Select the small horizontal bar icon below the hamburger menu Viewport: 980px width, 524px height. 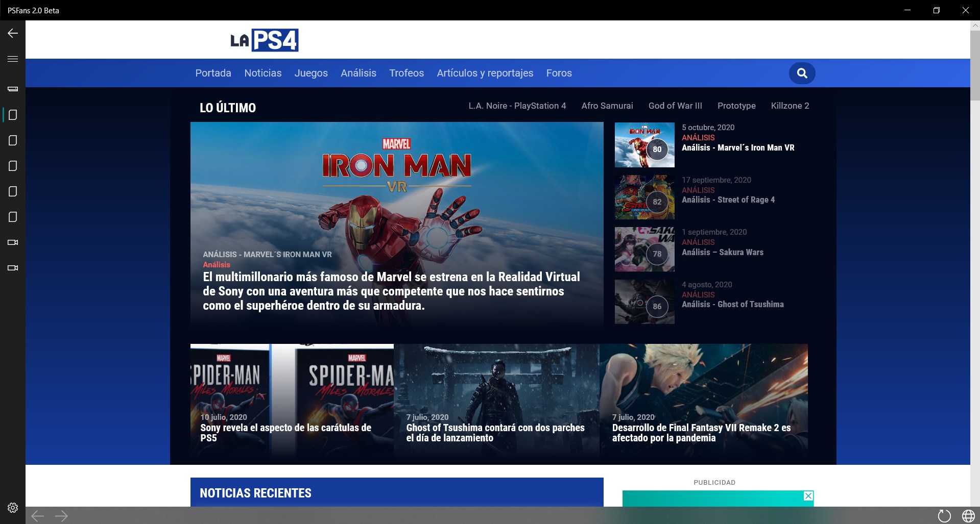tap(13, 89)
